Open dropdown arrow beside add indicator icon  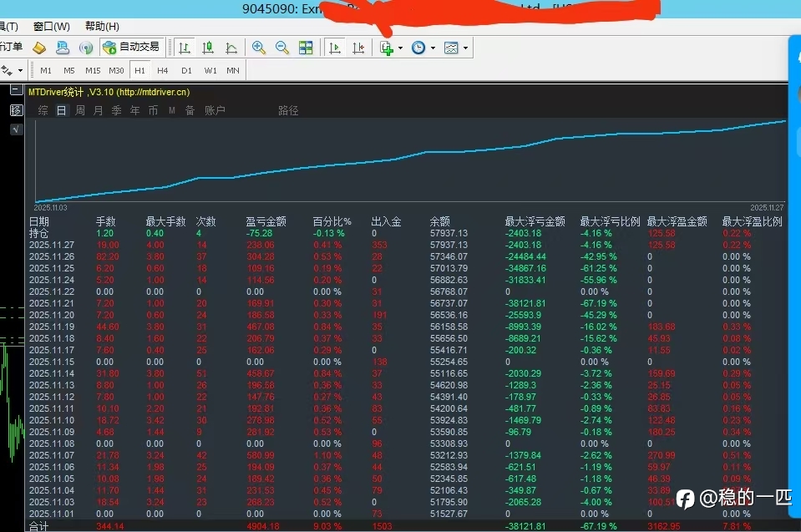[400, 48]
